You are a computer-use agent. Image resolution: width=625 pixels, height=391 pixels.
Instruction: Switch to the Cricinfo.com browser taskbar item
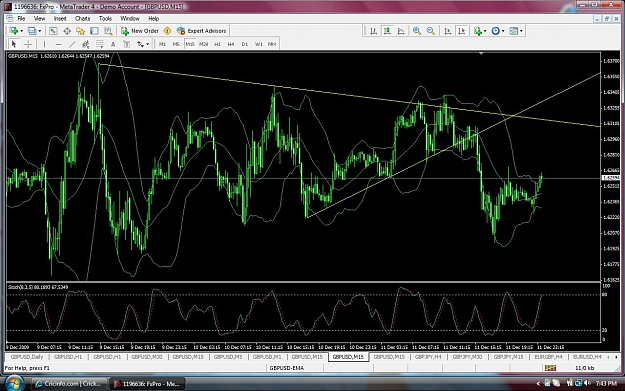pyautogui.click(x=68, y=384)
